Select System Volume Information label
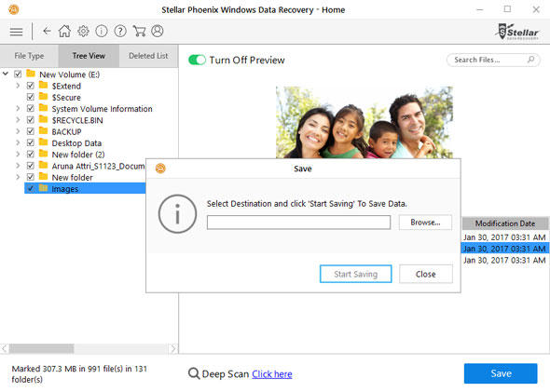 (102, 109)
